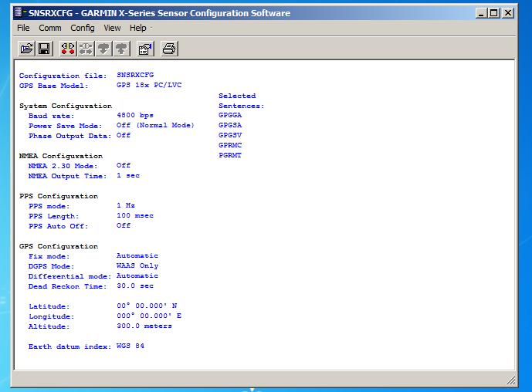This screenshot has width=532, height=392.
Task: Click the 'GPS Configuration' heading
Action: pos(59,246)
